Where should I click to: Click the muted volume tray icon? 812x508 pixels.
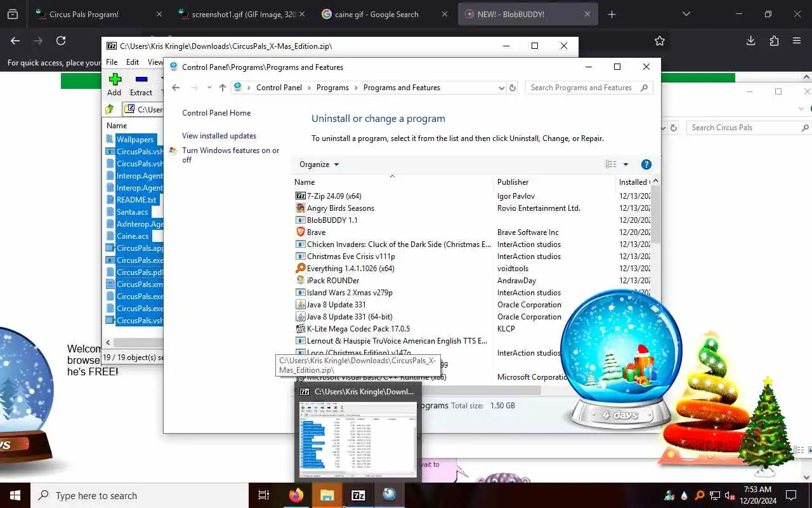731,495
